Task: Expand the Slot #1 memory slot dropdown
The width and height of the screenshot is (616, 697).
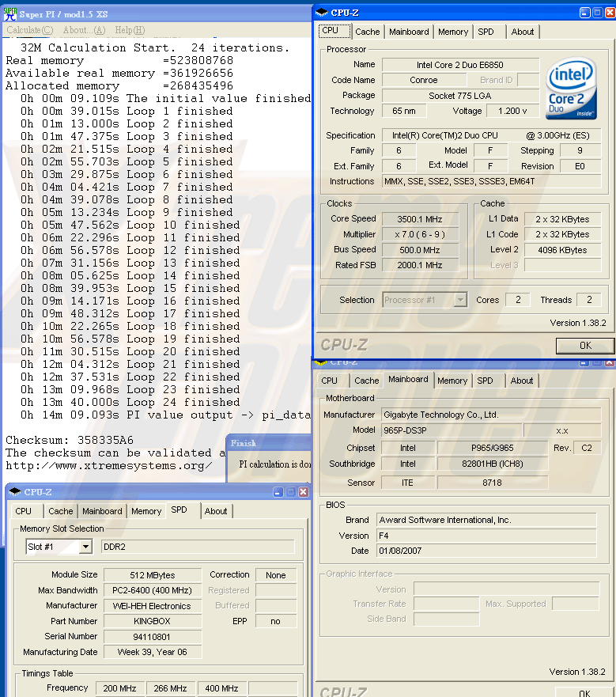Action: click(85, 547)
